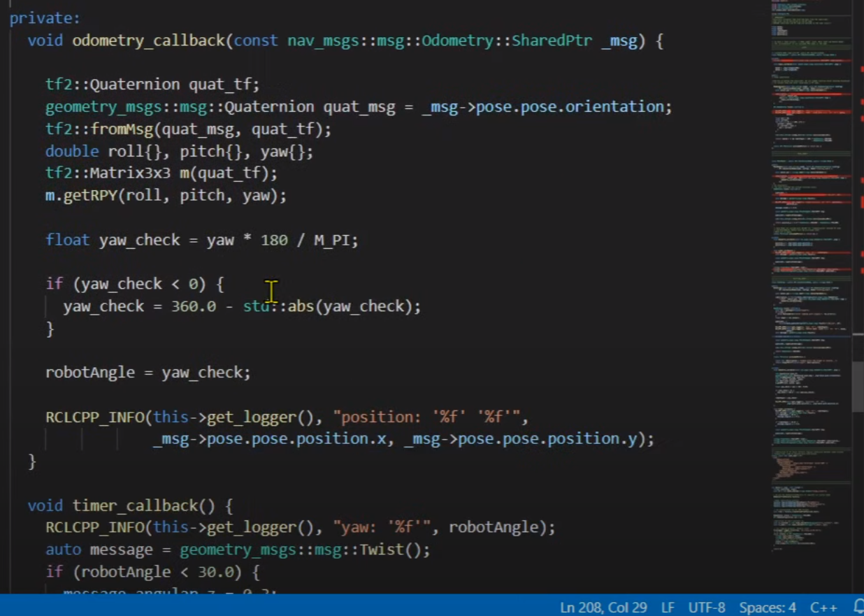Open the C++ language mode selector
The image size is (864, 616).
tap(823, 607)
